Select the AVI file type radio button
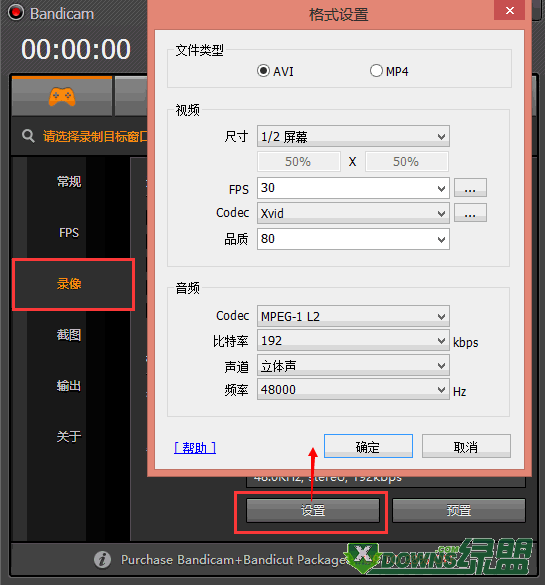This screenshot has height=585, width=545. tap(263, 71)
